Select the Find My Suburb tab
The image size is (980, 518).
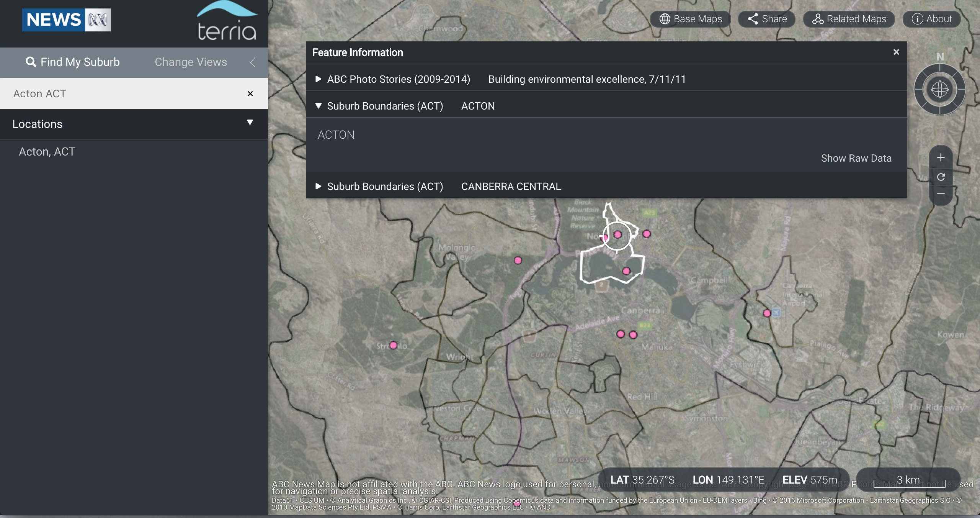point(73,62)
